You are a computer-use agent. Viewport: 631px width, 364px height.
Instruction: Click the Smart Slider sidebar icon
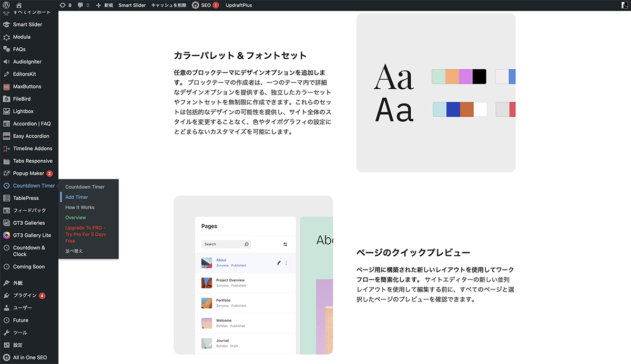tap(6, 25)
